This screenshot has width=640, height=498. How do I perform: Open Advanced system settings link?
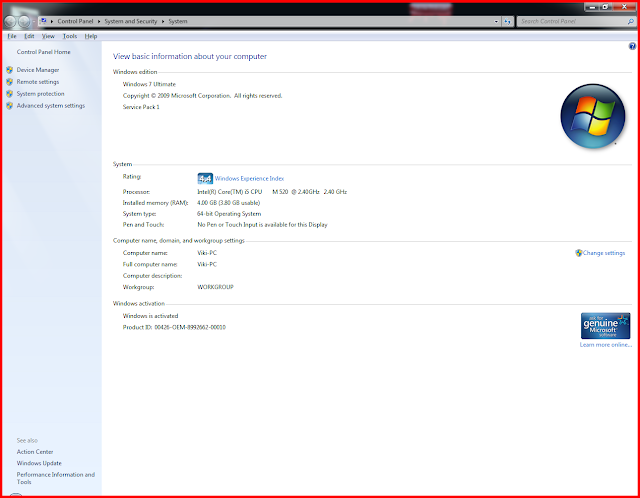coord(51,105)
